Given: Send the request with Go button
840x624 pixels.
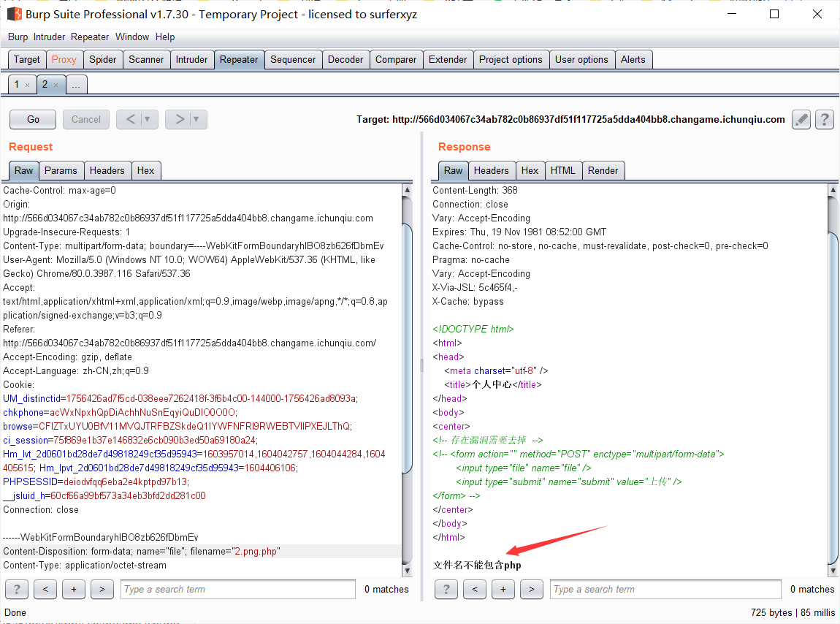Looking at the screenshot, I should [33, 120].
